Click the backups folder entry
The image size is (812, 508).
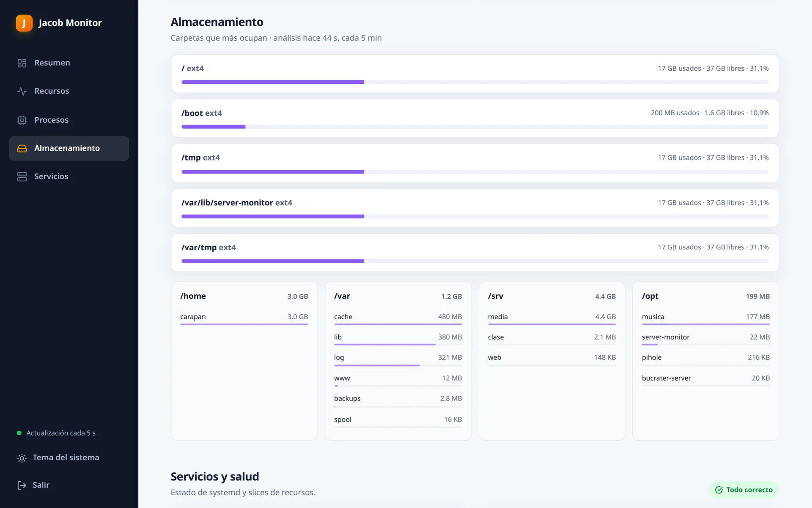coord(398,400)
